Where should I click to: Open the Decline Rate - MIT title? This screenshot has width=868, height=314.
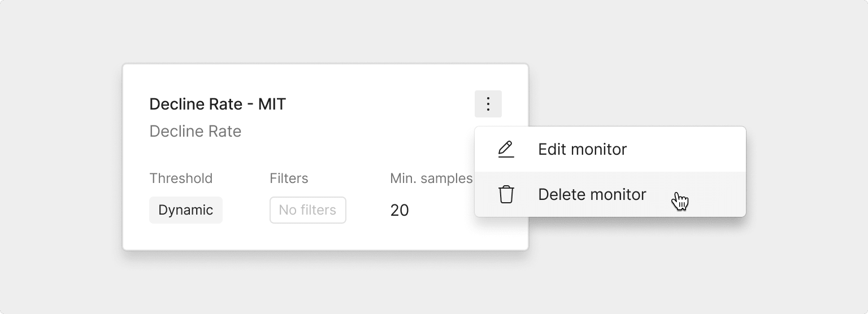[218, 104]
